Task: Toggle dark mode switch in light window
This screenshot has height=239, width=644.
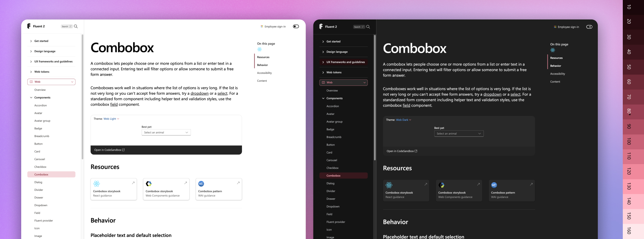Action: (296, 26)
